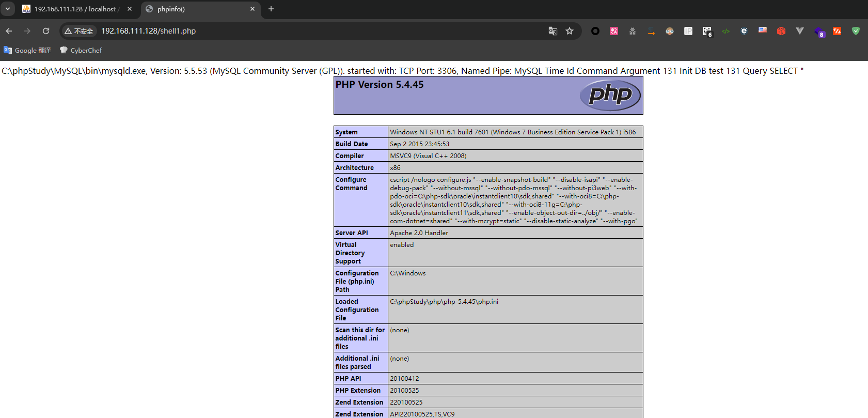Image resolution: width=868 pixels, height=418 pixels.
Task: Click the gray V (Vue devtools) extension icon
Action: [x=800, y=31]
